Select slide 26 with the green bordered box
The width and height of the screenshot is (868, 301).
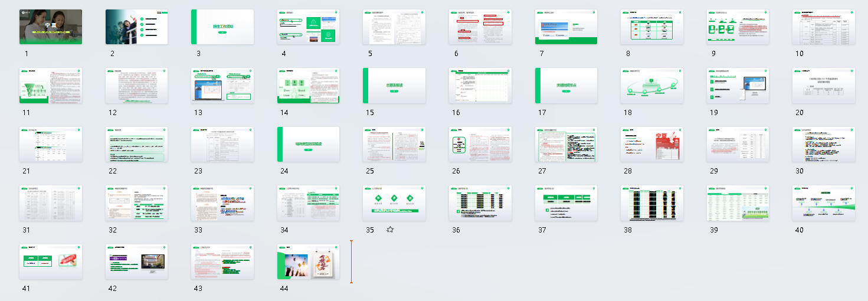click(480, 145)
